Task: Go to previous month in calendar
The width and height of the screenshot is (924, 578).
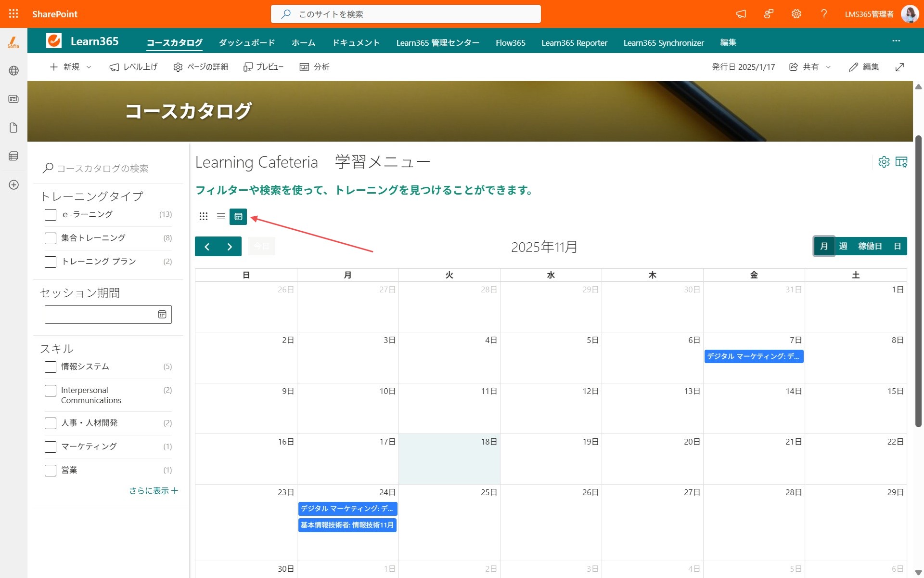Action: point(207,247)
